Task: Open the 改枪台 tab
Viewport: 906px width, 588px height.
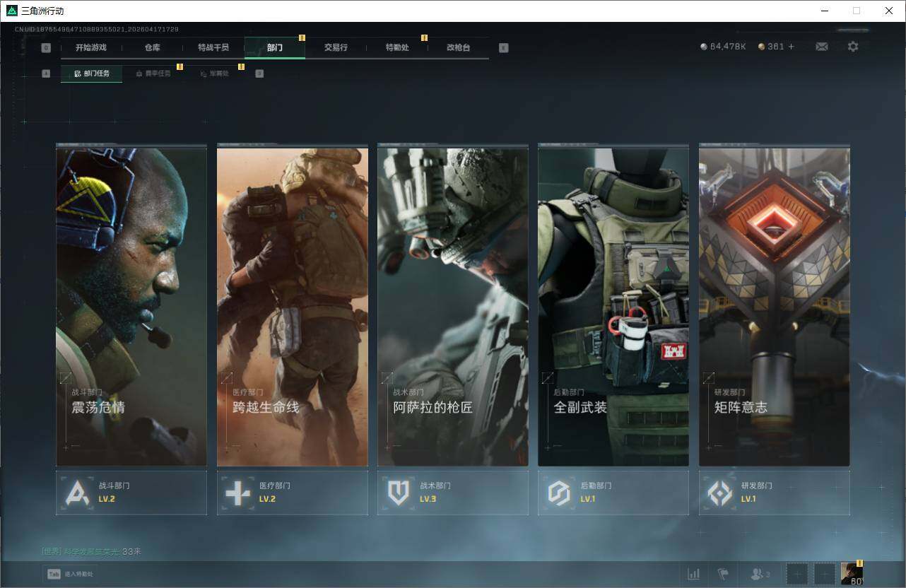Action: point(458,48)
